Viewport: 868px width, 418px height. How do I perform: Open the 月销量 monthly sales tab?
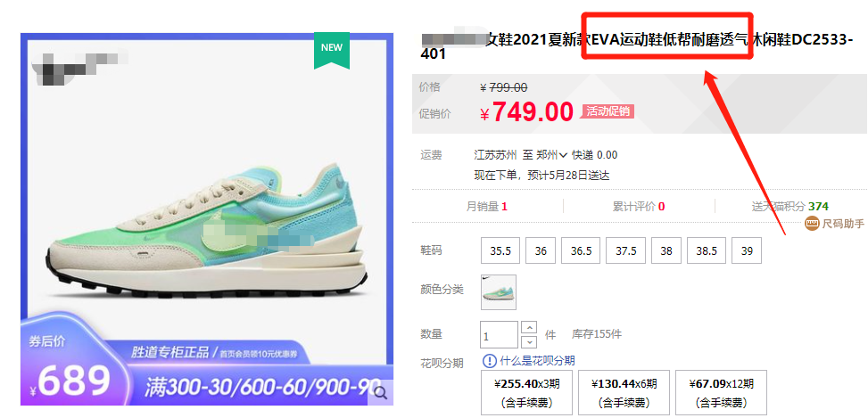tap(487, 207)
